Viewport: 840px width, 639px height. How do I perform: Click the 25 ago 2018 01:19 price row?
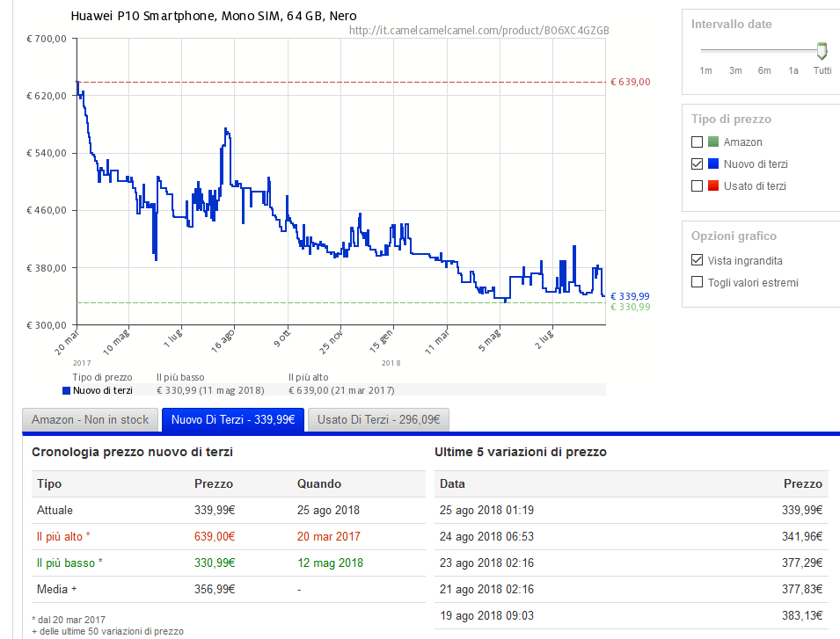pyautogui.click(x=632, y=510)
